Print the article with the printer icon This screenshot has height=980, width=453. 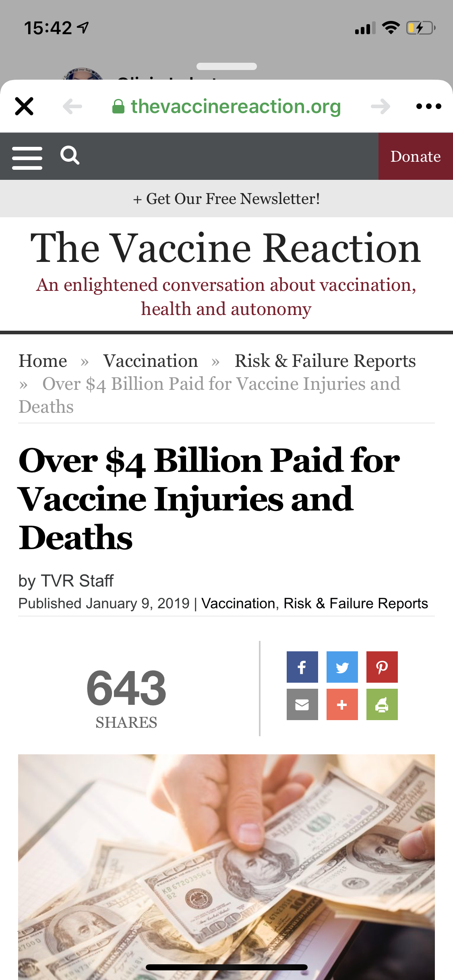point(382,704)
